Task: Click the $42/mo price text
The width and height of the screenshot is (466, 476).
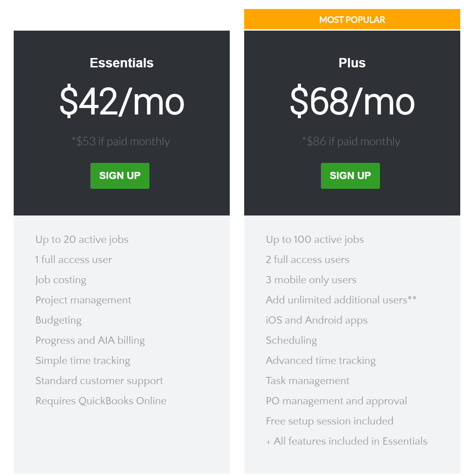Action: [122, 101]
